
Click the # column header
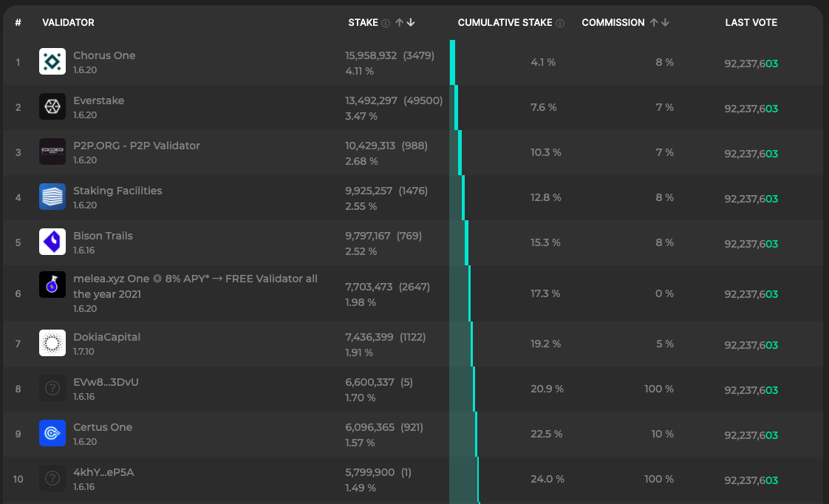tap(18, 23)
